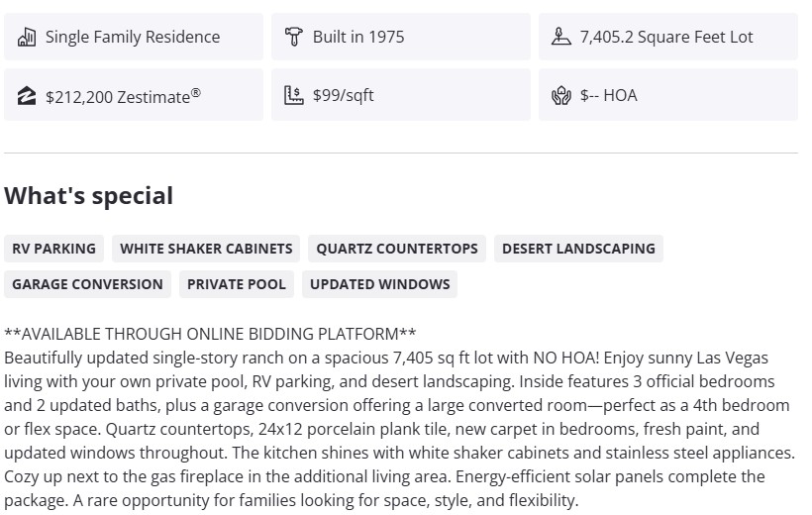812x515 pixels.
Task: Click the AVAILABLE THROUGH ONLINE BIDDING PLATFORM line
Action: tap(210, 334)
